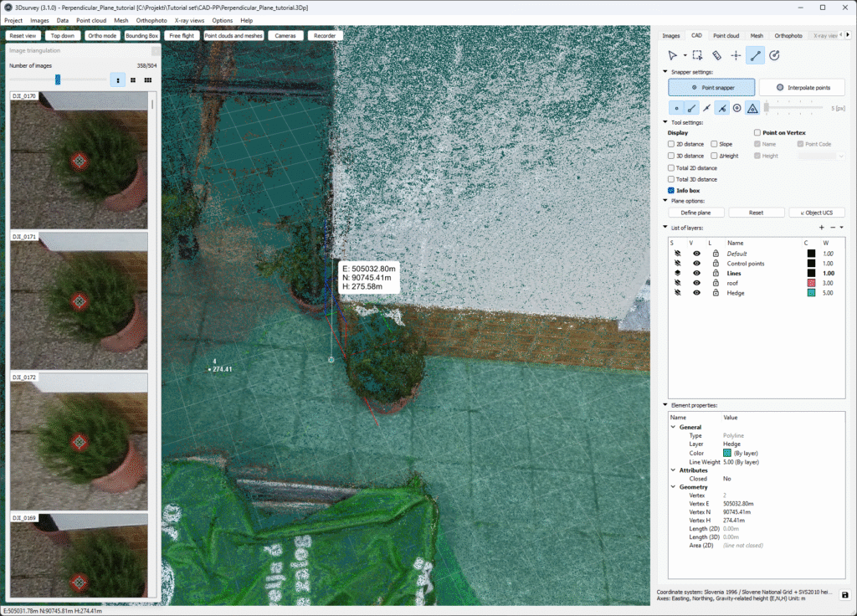Toggle the triangle vertex snap icon
The width and height of the screenshot is (857, 616).
(x=752, y=108)
